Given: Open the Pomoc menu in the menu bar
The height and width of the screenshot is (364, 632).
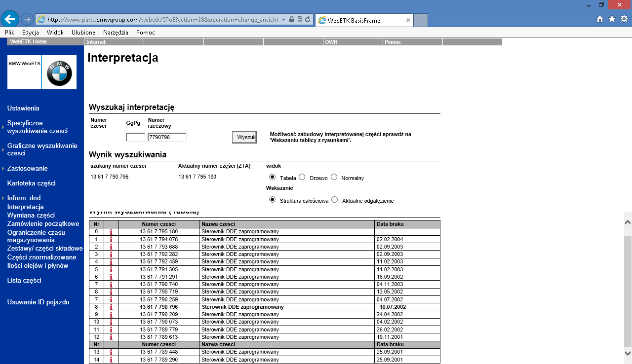Looking at the screenshot, I should tap(146, 33).
